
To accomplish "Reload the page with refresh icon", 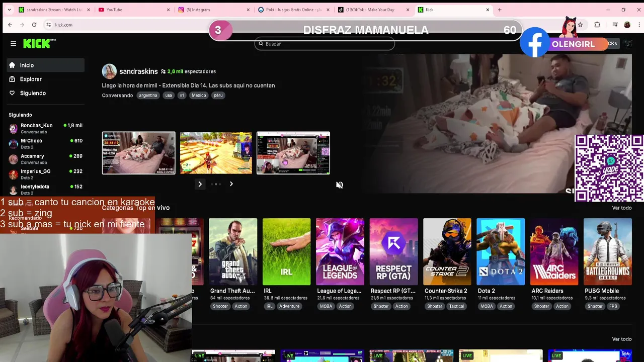I will (x=34, y=25).
